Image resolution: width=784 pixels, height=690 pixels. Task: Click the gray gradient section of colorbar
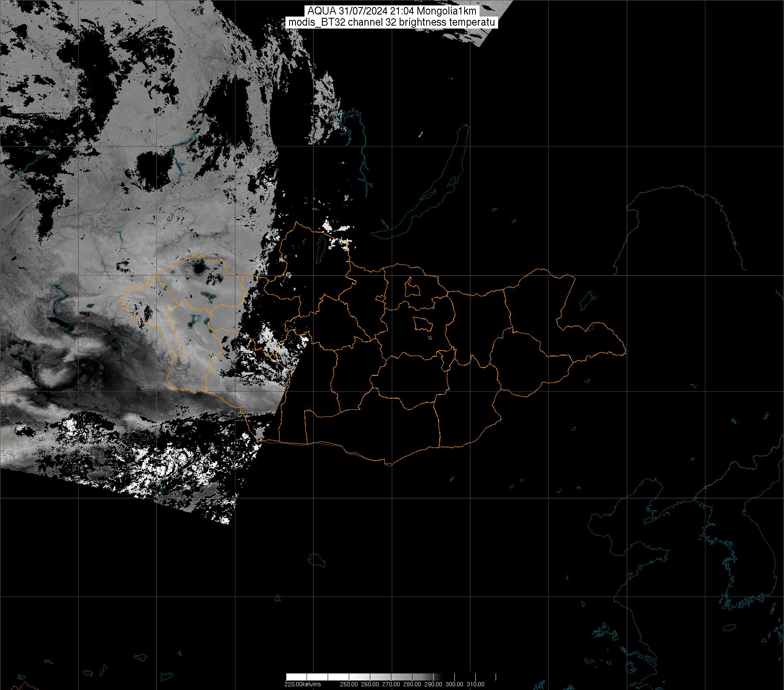[x=397, y=677]
